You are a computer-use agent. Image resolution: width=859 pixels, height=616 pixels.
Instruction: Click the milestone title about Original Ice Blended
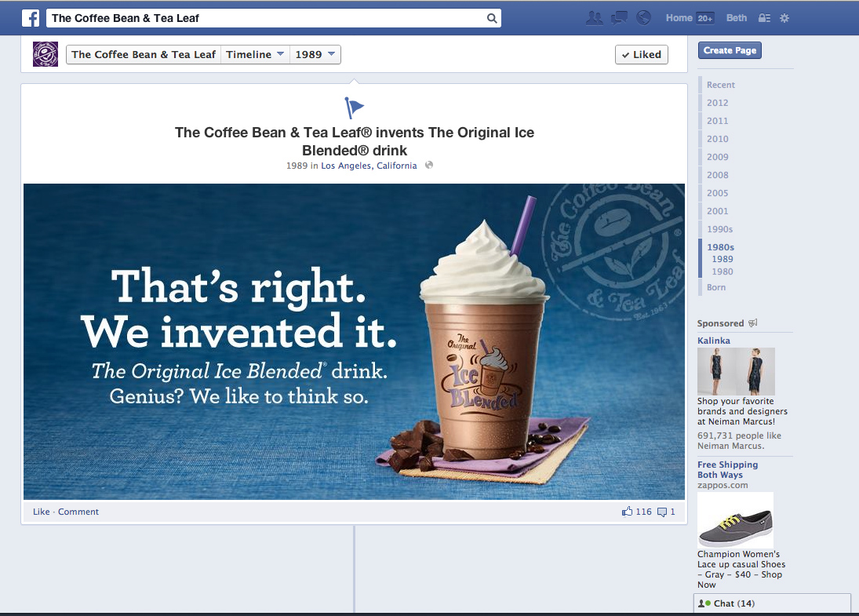point(355,141)
